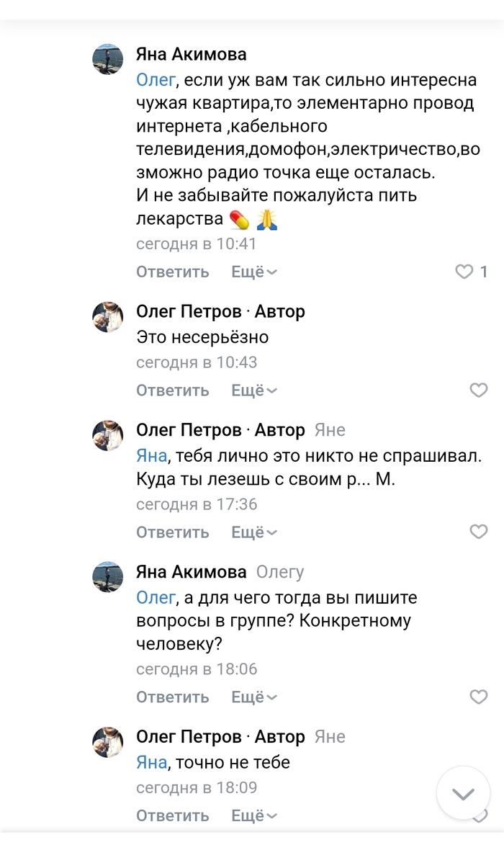Like the "Это несерьёзно" comment
This screenshot has height=845, width=504.
[x=478, y=390]
